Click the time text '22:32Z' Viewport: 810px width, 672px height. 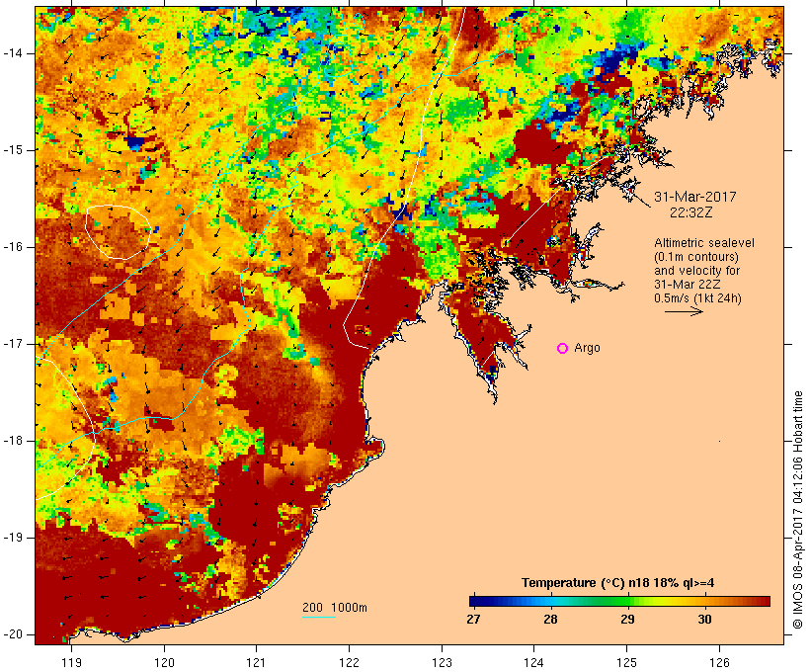click(691, 212)
